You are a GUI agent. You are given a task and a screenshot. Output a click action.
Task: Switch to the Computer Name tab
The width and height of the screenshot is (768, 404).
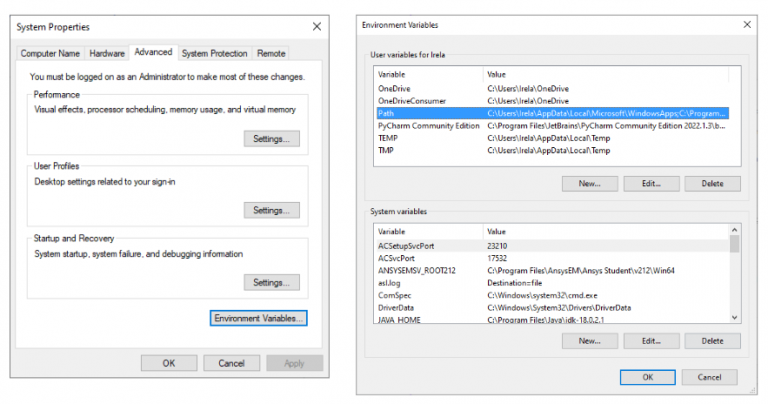49,53
